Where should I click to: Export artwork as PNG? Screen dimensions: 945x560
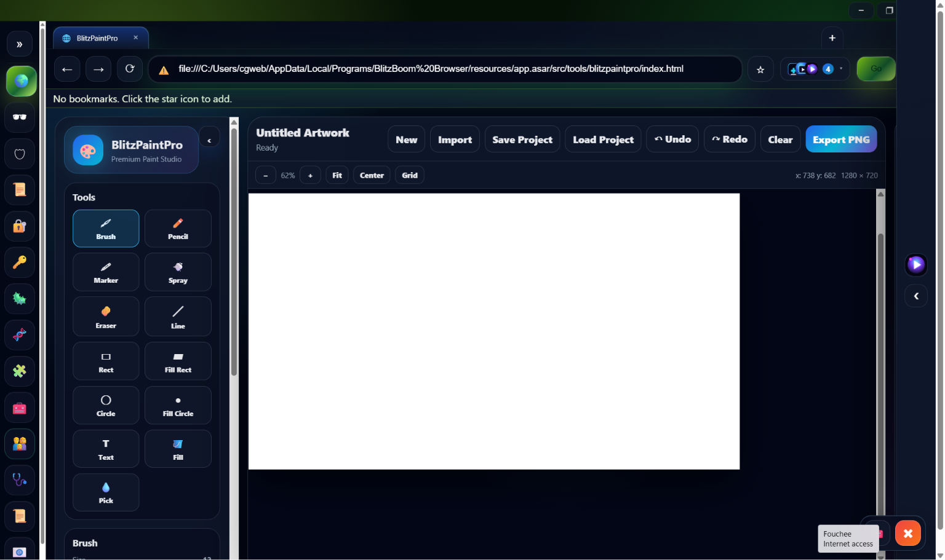(x=841, y=140)
